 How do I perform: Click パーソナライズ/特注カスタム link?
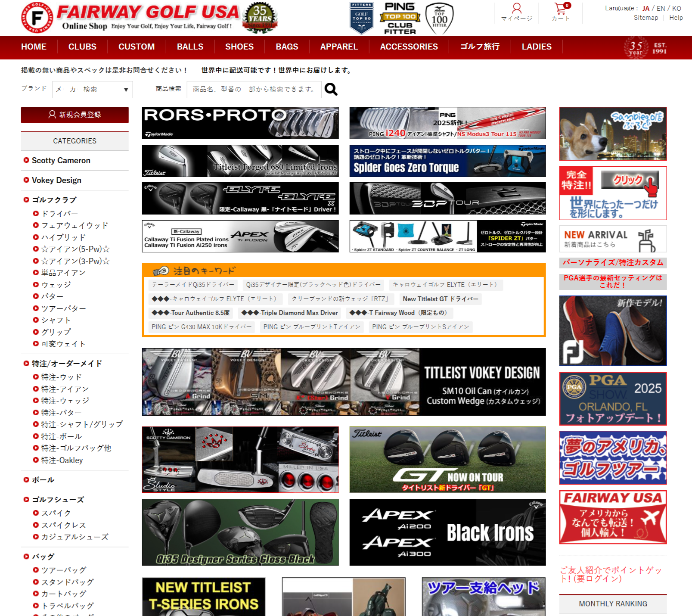coord(613,262)
